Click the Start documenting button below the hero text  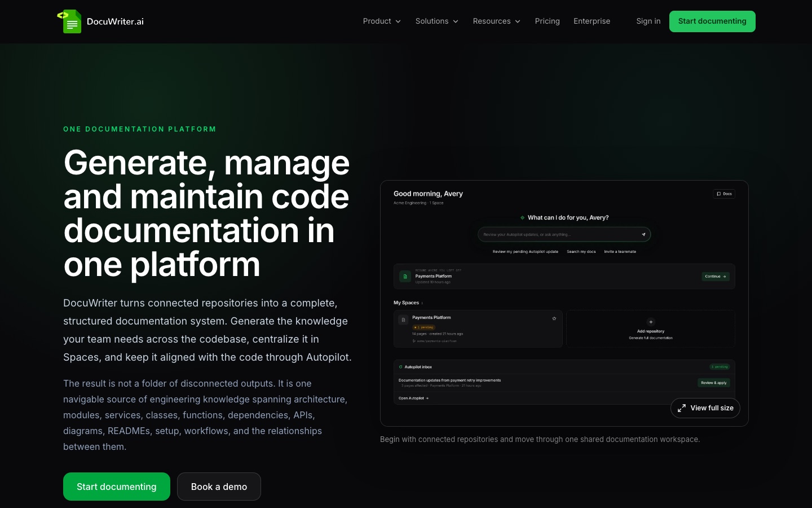tap(117, 487)
